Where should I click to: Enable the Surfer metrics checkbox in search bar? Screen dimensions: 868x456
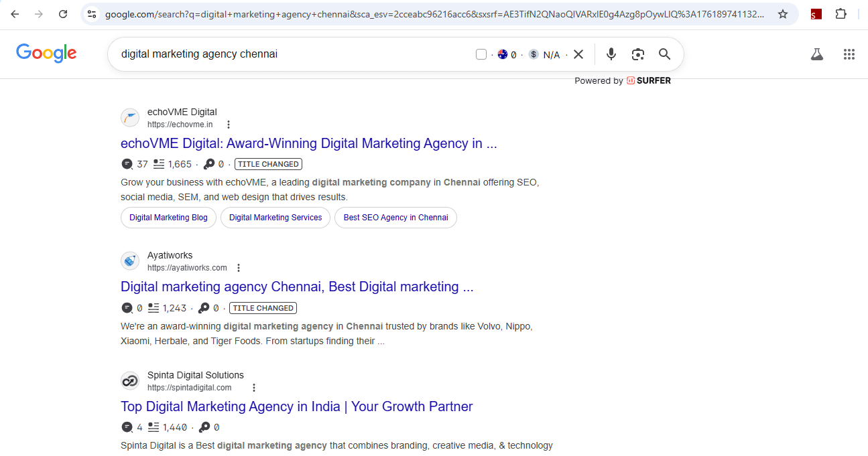pos(481,54)
